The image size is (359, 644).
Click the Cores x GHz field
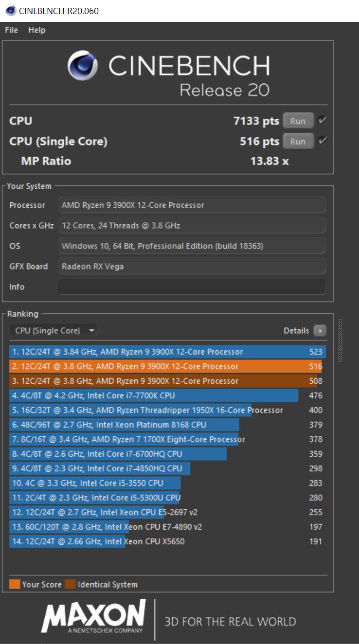pyautogui.click(x=192, y=226)
